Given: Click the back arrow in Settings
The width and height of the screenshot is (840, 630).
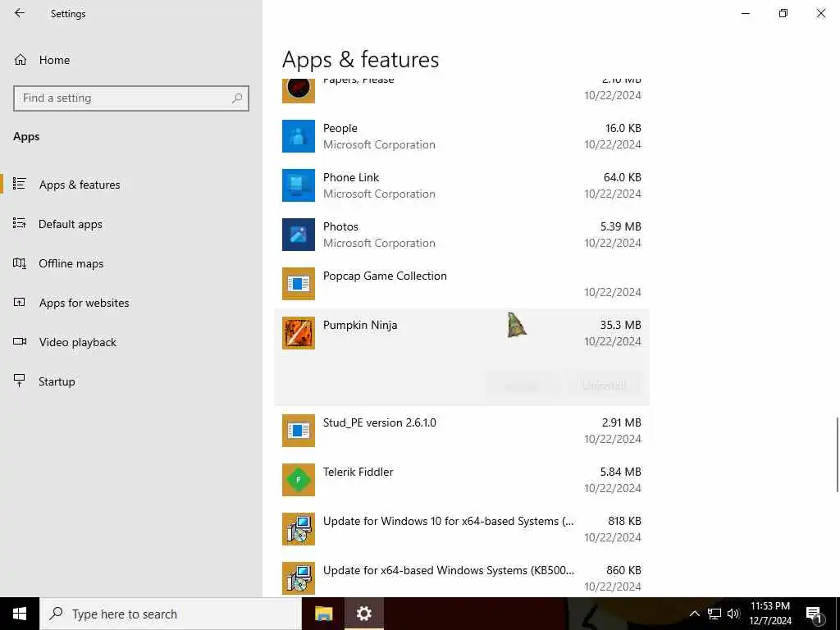Looking at the screenshot, I should tap(20, 13).
